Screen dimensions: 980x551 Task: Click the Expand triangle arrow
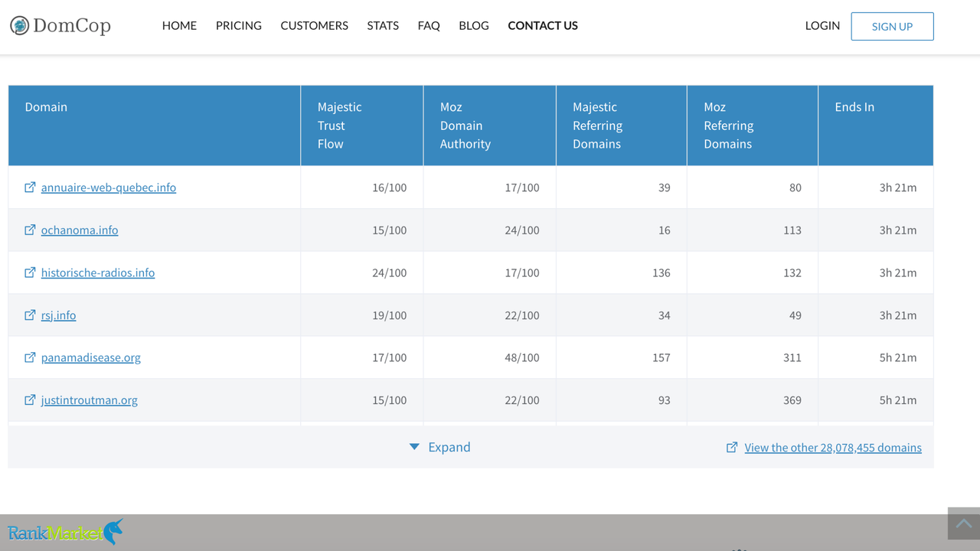point(414,447)
